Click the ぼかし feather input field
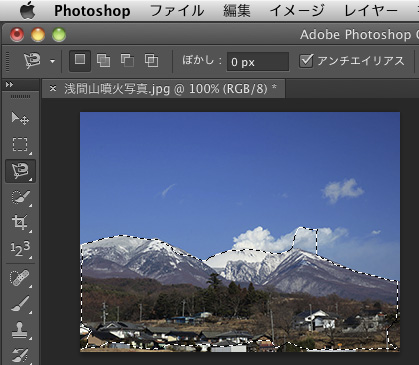The width and height of the screenshot is (419, 365). tap(258, 62)
